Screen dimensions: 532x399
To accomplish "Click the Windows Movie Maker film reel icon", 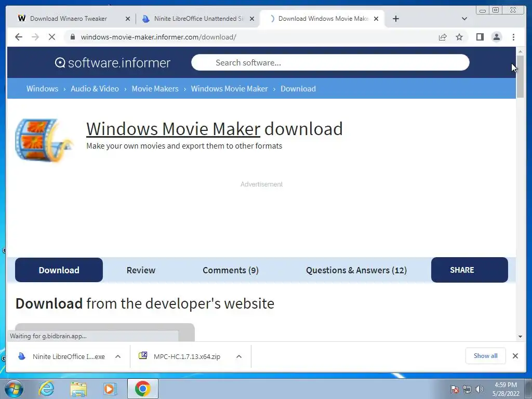I will click(44, 140).
